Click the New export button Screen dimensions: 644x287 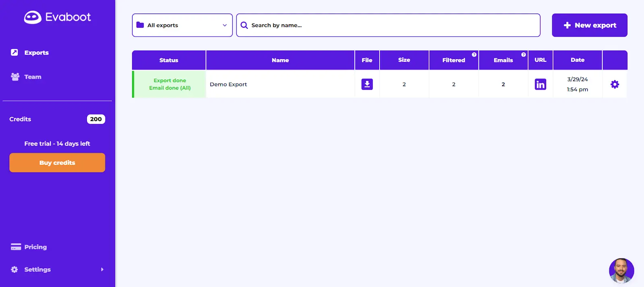[589, 25]
